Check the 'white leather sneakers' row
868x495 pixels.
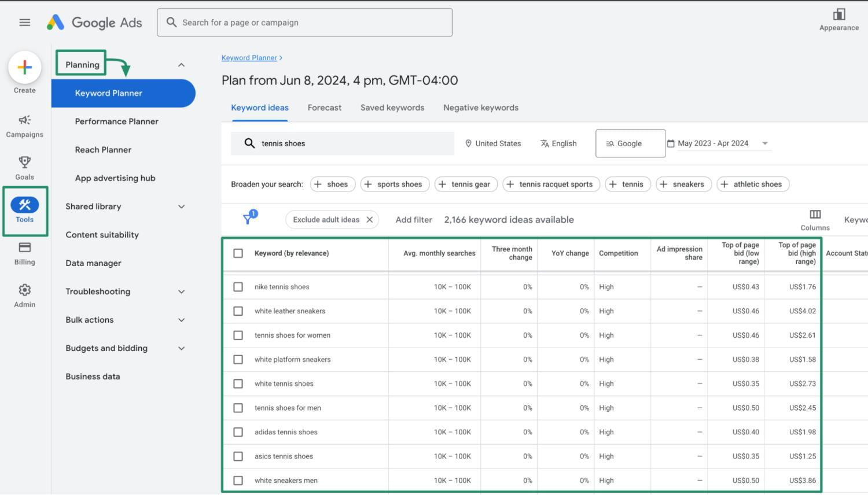click(x=238, y=311)
